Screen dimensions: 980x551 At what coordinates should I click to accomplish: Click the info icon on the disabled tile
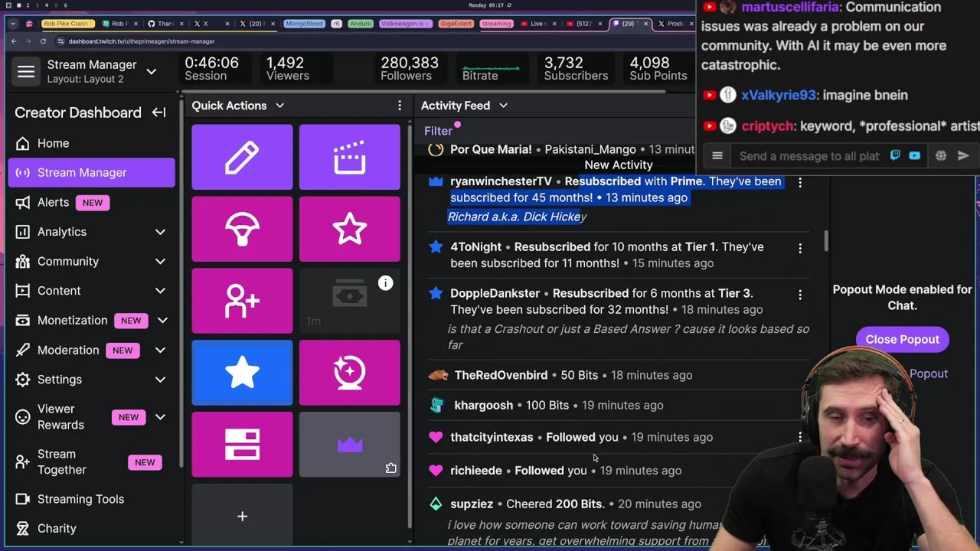pyautogui.click(x=385, y=283)
